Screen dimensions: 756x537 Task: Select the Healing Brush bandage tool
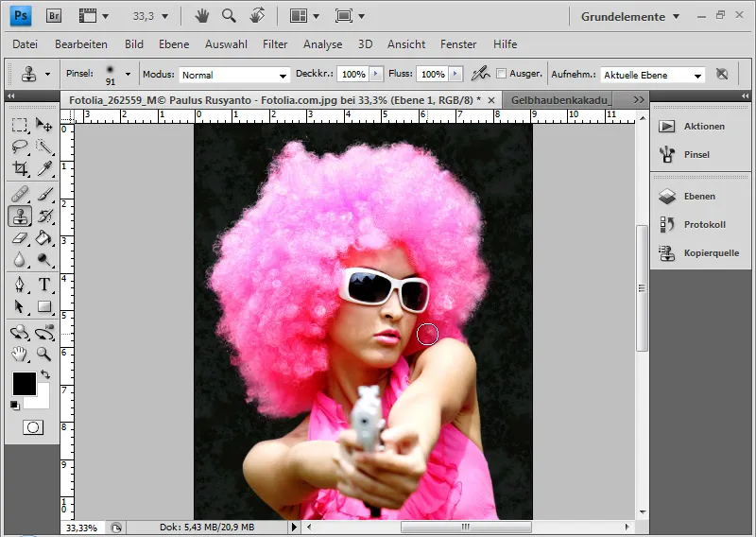tap(19, 193)
